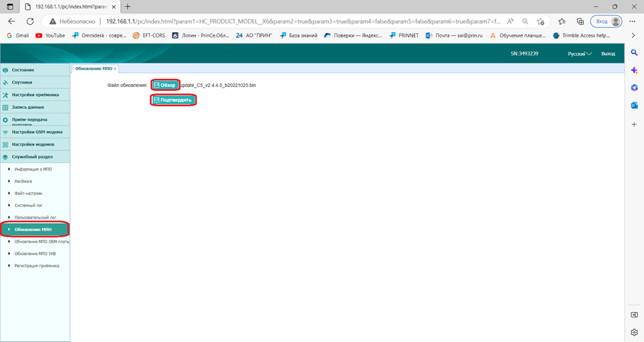Select Файл настроек tree item

click(28, 193)
